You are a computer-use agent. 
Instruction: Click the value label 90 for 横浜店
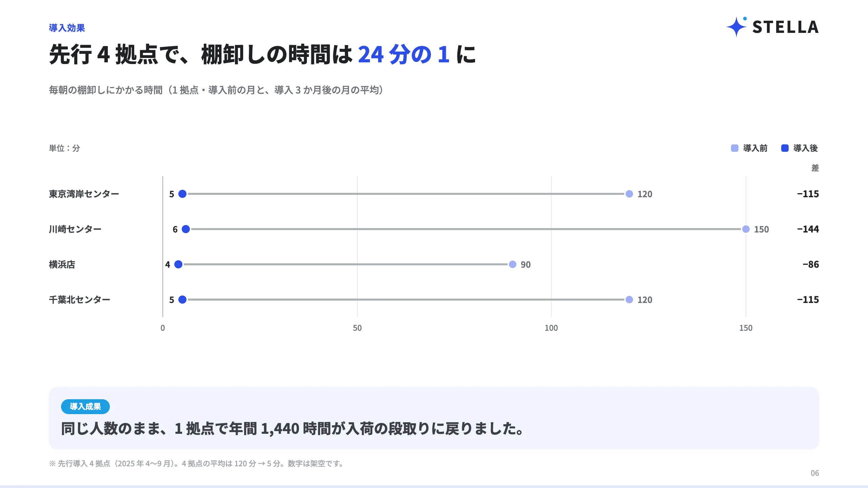pyautogui.click(x=526, y=265)
